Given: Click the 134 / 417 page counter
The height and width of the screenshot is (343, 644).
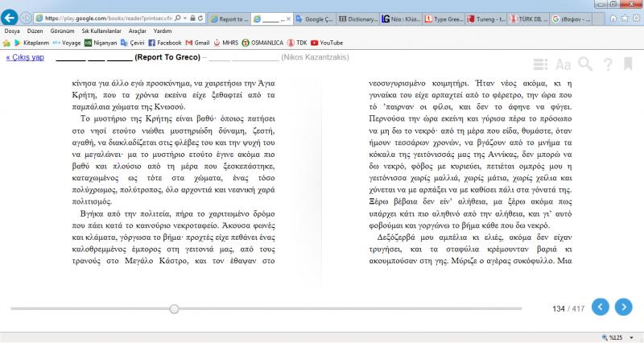Looking at the screenshot, I should click(x=568, y=308).
